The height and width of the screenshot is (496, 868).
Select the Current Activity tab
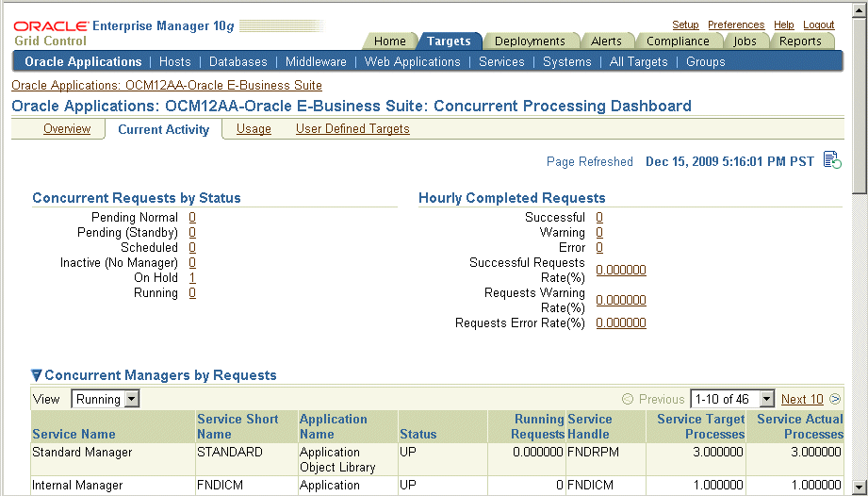[163, 129]
